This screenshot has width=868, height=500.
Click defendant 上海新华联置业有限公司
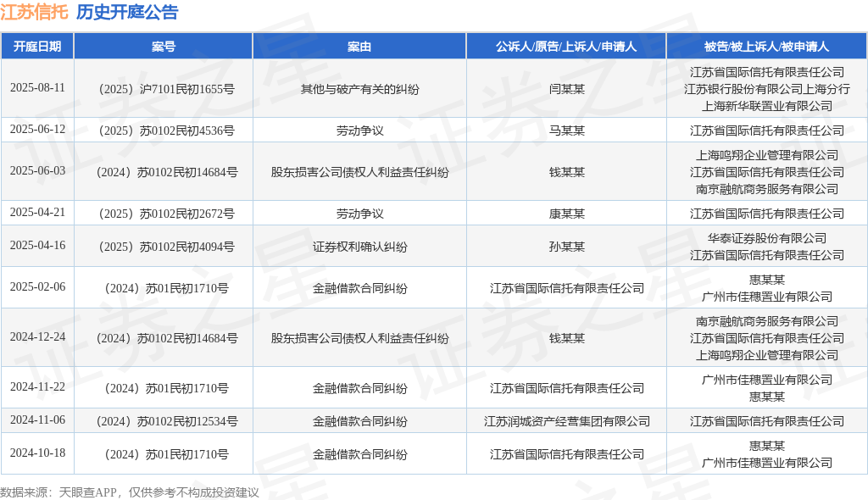[766, 106]
